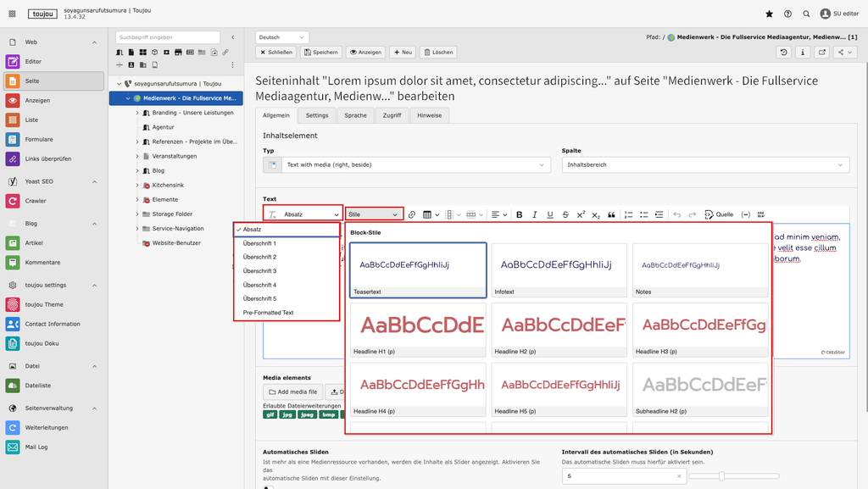Image resolution: width=868 pixels, height=489 pixels.
Task: Select Überschrift 1 from heading menu
Action: pyautogui.click(x=287, y=243)
